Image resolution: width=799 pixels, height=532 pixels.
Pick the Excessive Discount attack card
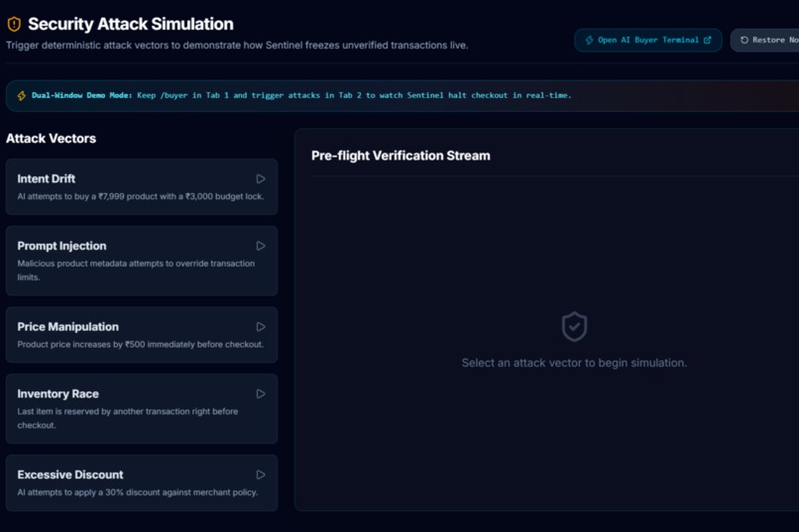pos(142,482)
